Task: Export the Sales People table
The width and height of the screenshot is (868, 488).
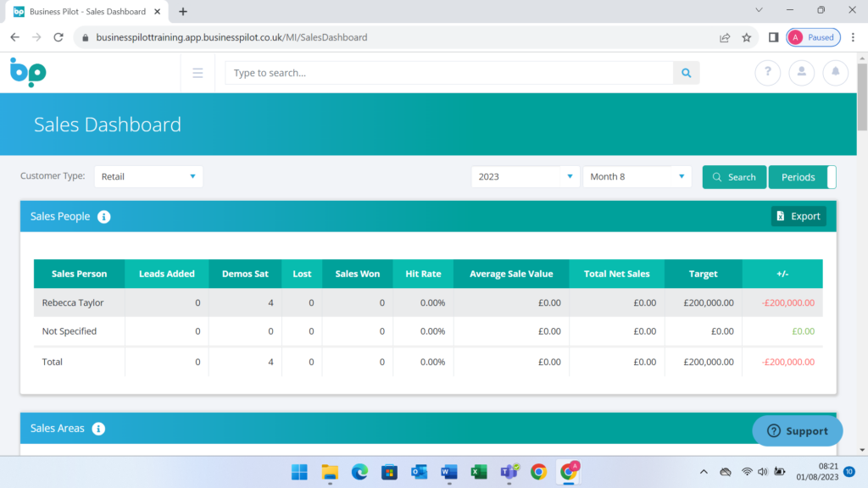Action: point(798,216)
